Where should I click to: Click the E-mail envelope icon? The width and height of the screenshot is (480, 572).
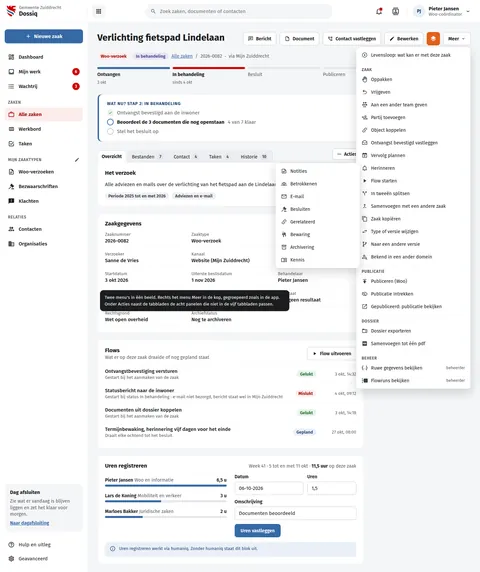coord(284,196)
